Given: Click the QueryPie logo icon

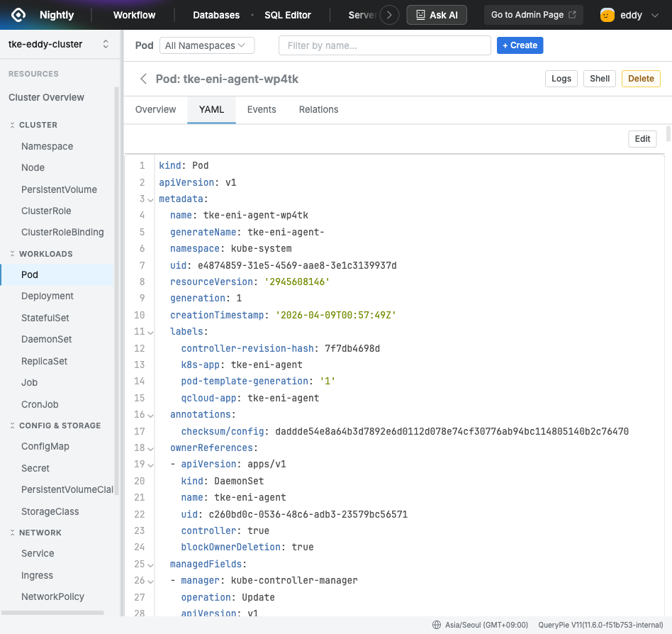Looking at the screenshot, I should point(18,15).
